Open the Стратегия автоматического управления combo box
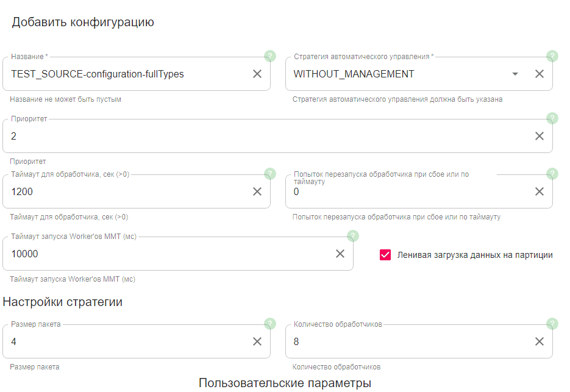This screenshot has width=570, height=392. [x=396, y=74]
